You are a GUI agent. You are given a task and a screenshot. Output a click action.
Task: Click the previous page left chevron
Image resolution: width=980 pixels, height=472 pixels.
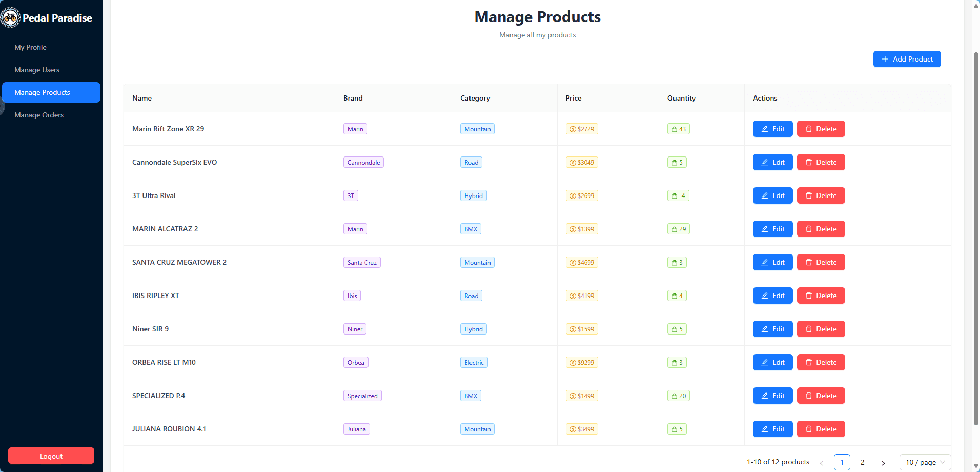821,463
